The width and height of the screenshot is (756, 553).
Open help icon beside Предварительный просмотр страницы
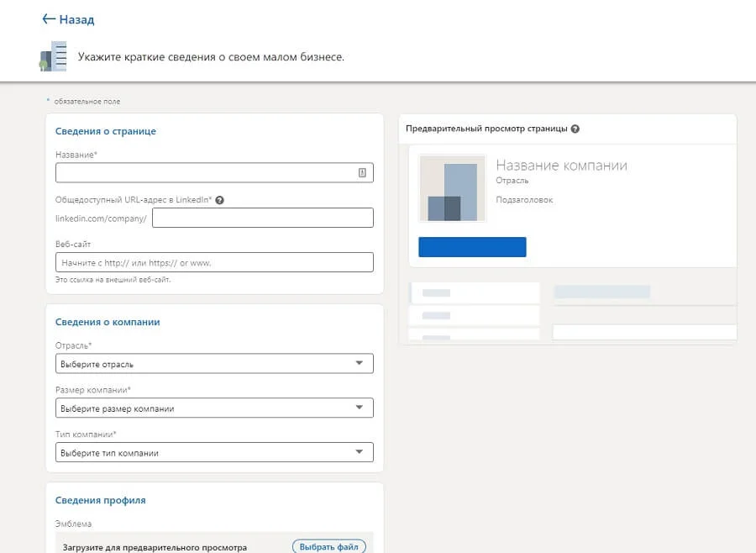(x=575, y=129)
